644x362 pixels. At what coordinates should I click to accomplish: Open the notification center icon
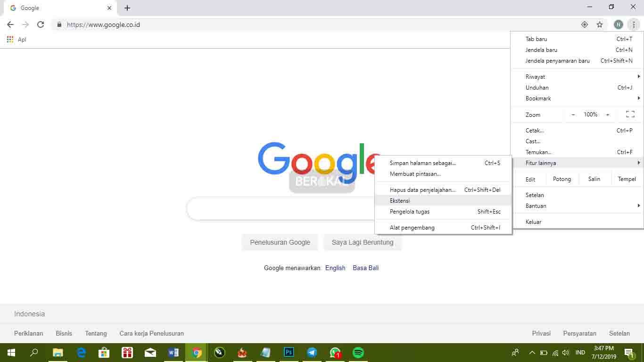(x=629, y=353)
